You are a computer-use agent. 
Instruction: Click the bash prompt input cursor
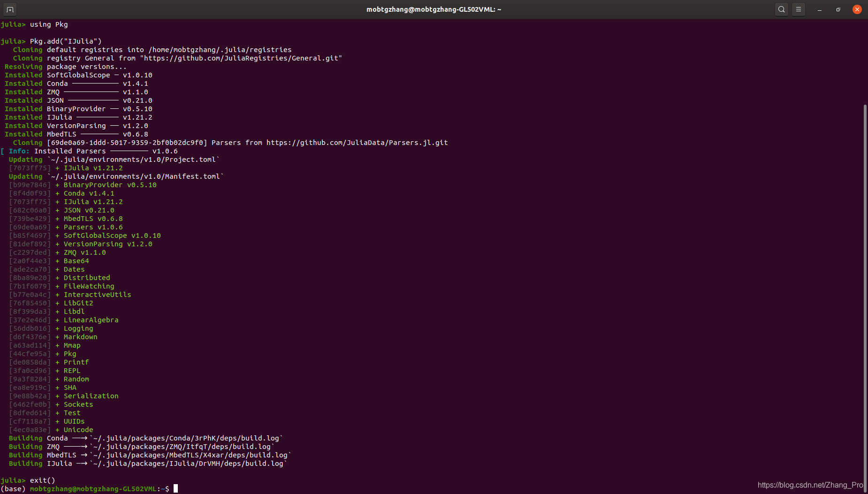tap(175, 489)
